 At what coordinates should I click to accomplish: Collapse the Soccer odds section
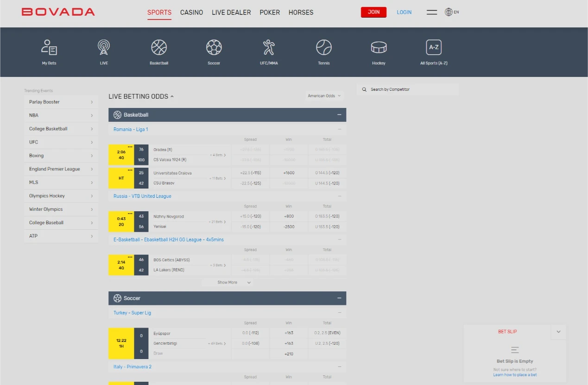tap(340, 298)
